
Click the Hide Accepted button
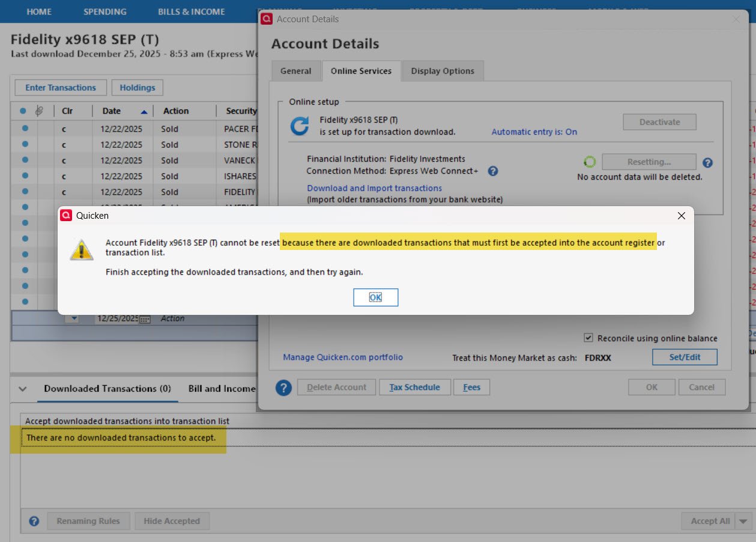tap(172, 521)
